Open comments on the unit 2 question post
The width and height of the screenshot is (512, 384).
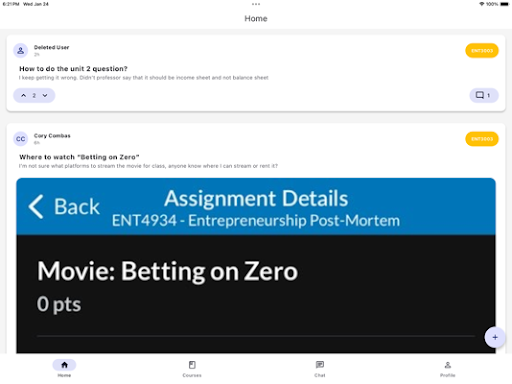click(x=484, y=95)
